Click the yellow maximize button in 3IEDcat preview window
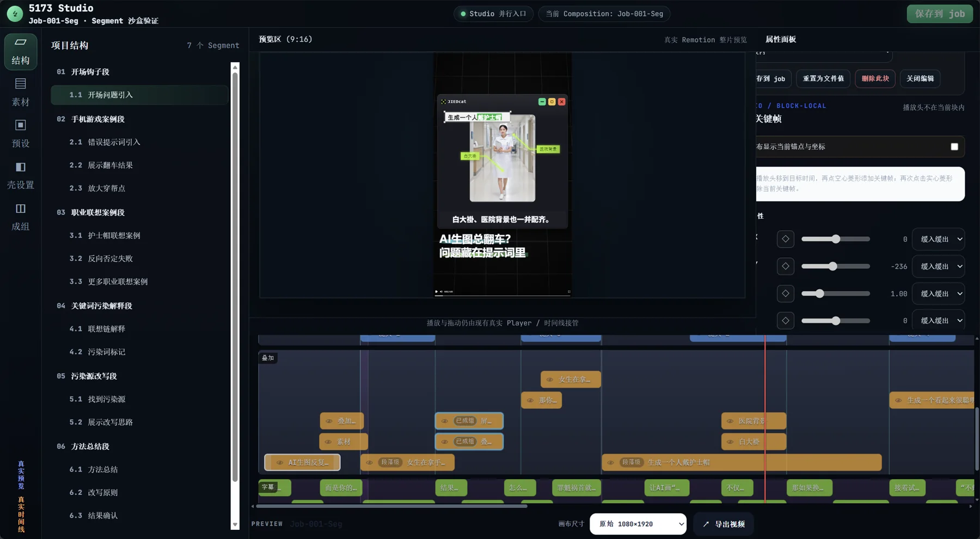The height and width of the screenshot is (539, 980). 552,102
